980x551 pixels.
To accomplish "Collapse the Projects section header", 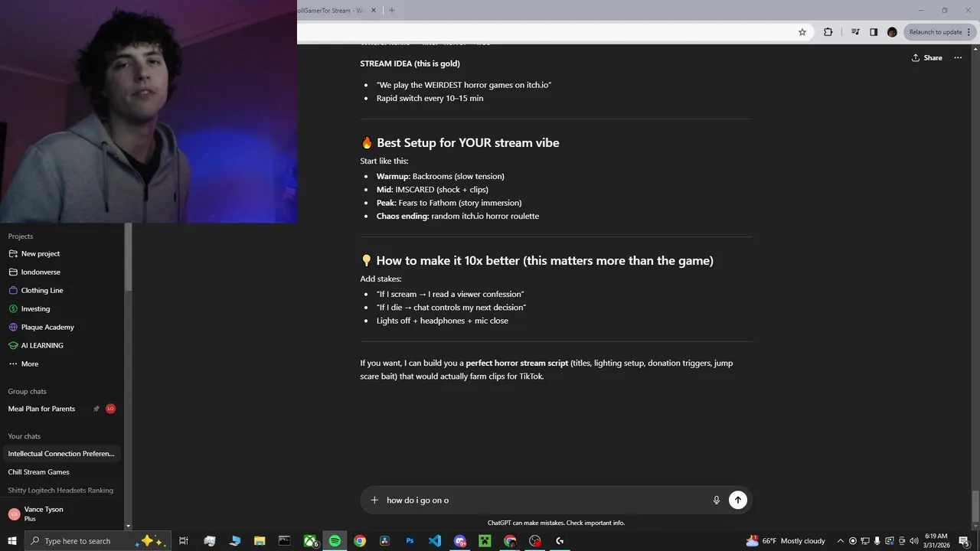I will (21, 236).
